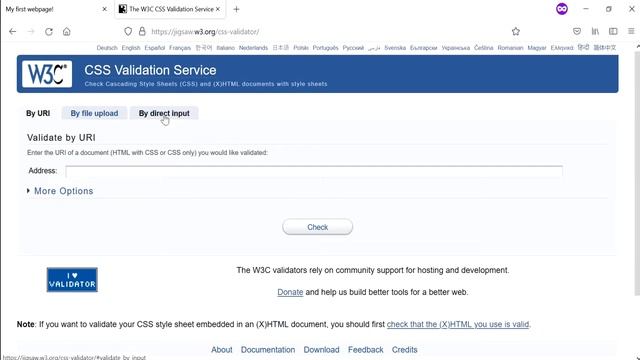Viewport: 640px width, 360px height.
Task: Focus the Address input field
Action: [x=314, y=171]
